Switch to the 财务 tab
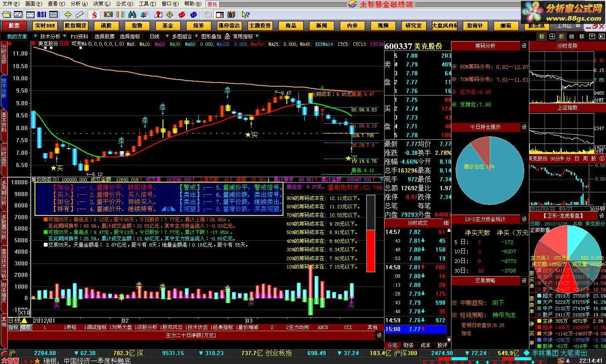 [x=408, y=345]
